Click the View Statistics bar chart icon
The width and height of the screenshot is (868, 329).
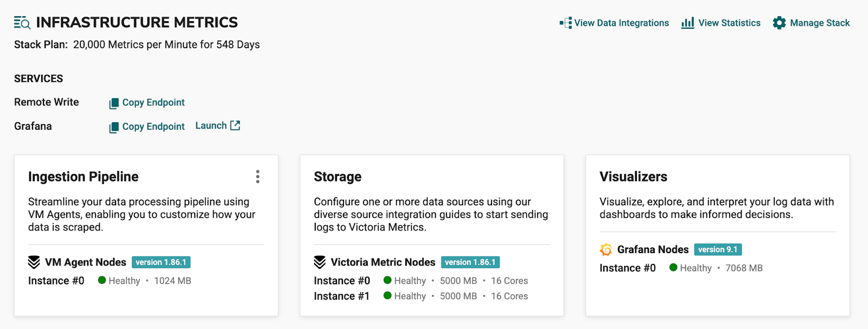[688, 23]
